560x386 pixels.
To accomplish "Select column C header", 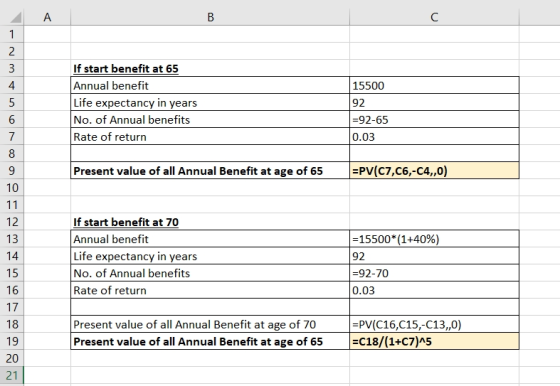I will pyautogui.click(x=434, y=17).
